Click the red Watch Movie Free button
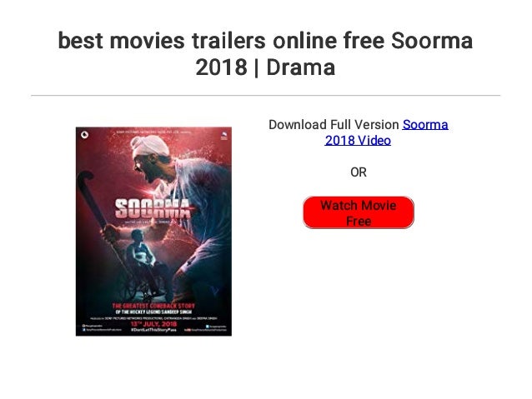Viewport: 532px width, 399px height. pos(359,212)
